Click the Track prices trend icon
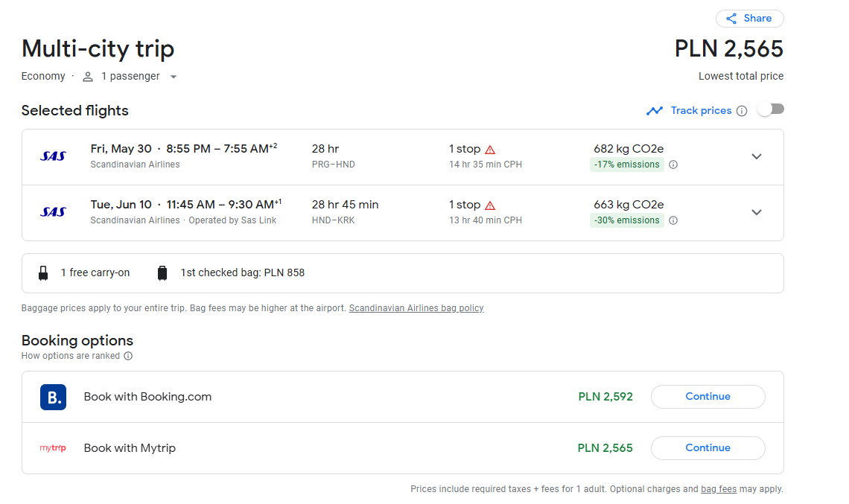The width and height of the screenshot is (849, 504). click(655, 111)
